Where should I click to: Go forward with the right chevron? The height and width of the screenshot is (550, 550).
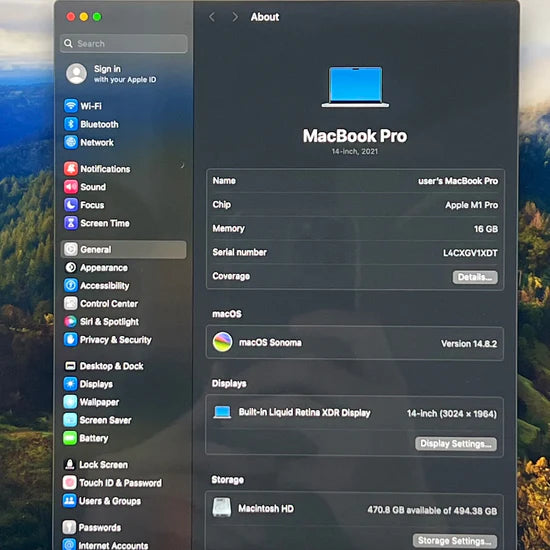pyautogui.click(x=235, y=17)
